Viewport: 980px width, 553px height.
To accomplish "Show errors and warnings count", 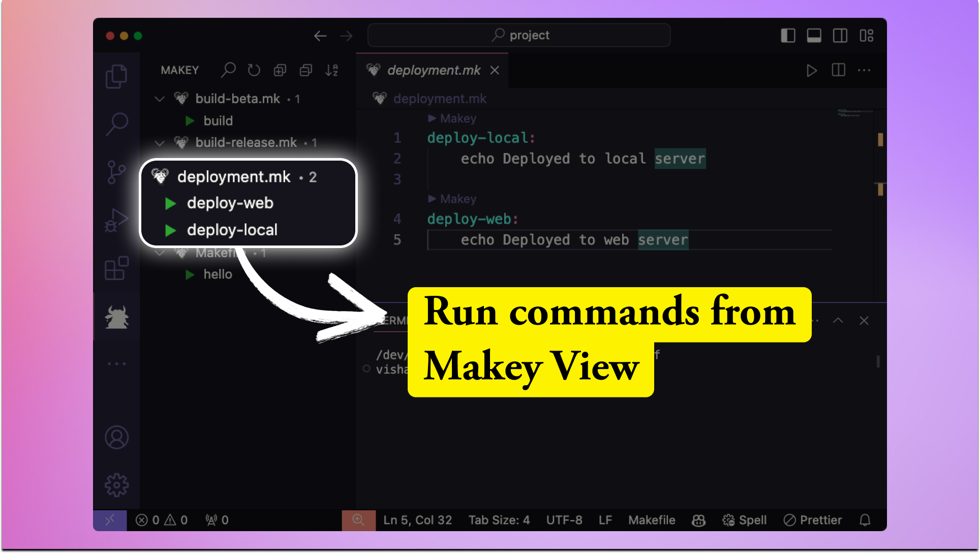I will 162,520.
